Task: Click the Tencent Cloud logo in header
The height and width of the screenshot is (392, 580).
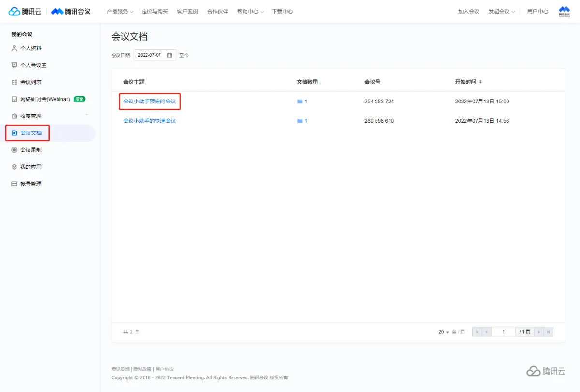Action: pyautogui.click(x=25, y=11)
